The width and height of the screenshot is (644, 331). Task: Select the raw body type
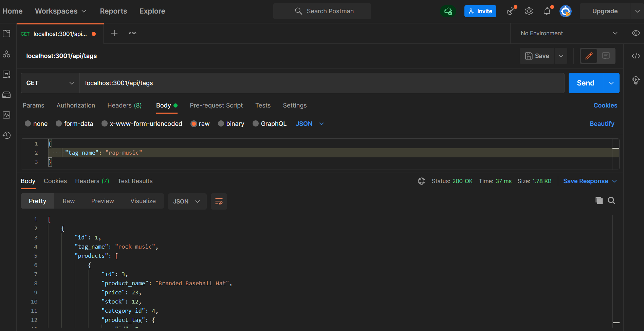[x=194, y=124]
